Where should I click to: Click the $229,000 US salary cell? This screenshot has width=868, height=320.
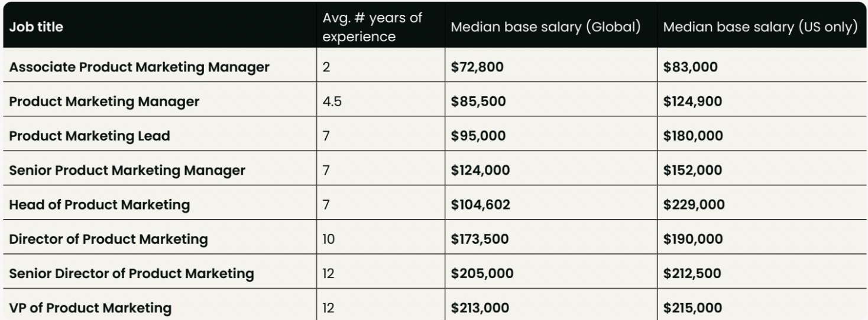coord(694,205)
